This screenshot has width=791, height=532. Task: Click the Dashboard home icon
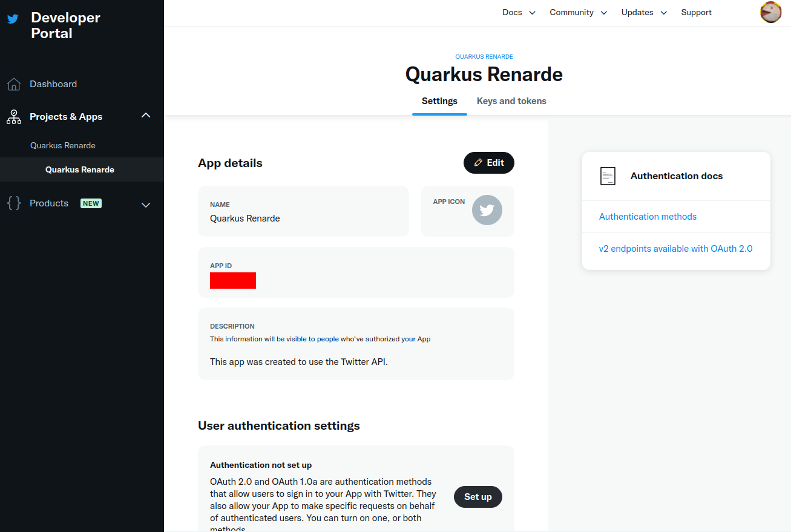(x=13, y=84)
